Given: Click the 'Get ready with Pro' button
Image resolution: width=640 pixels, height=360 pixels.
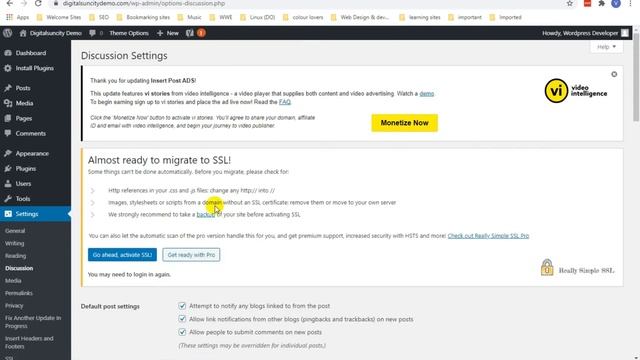Looking at the screenshot, I should click(191, 255).
